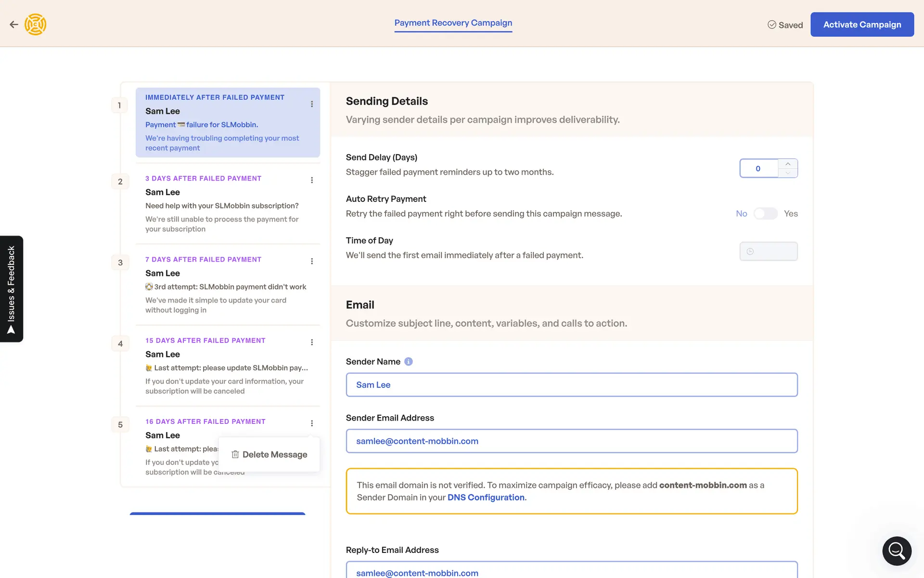Click the Time of Day picker
The width and height of the screenshot is (924, 578).
point(768,251)
